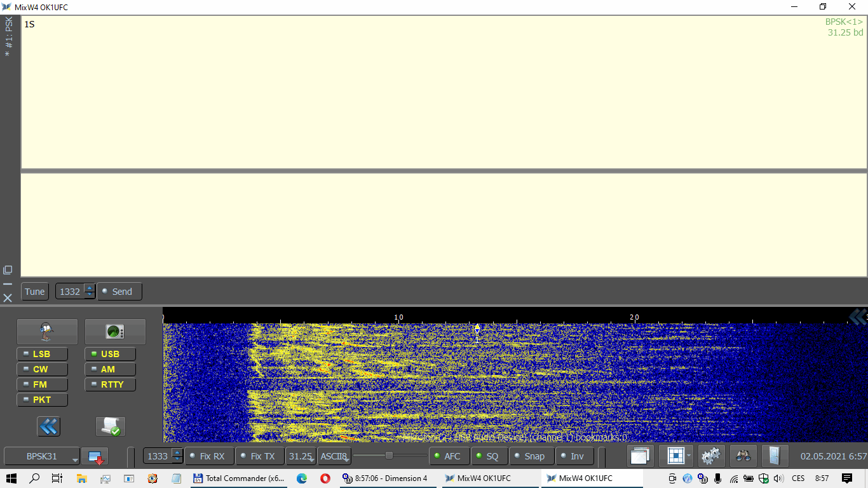The width and height of the screenshot is (868, 488).
Task: Enable the Snap option
Action: click(529, 456)
